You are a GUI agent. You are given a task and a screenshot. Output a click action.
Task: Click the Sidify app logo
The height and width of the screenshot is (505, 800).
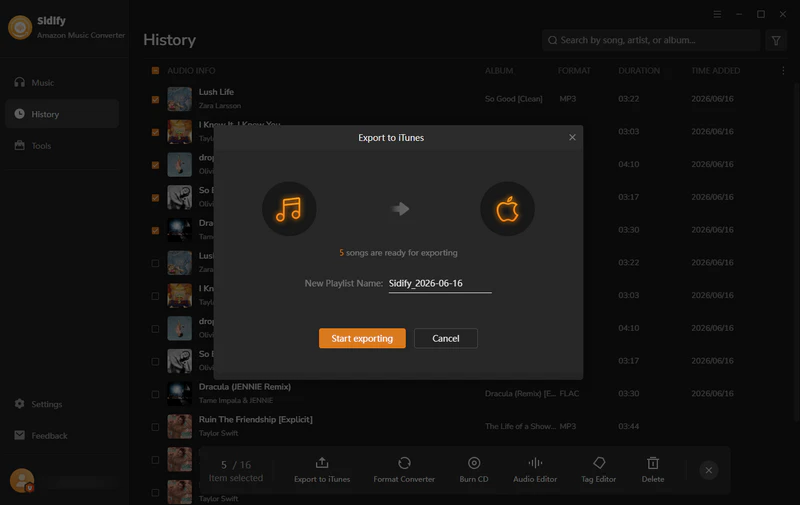click(20, 27)
